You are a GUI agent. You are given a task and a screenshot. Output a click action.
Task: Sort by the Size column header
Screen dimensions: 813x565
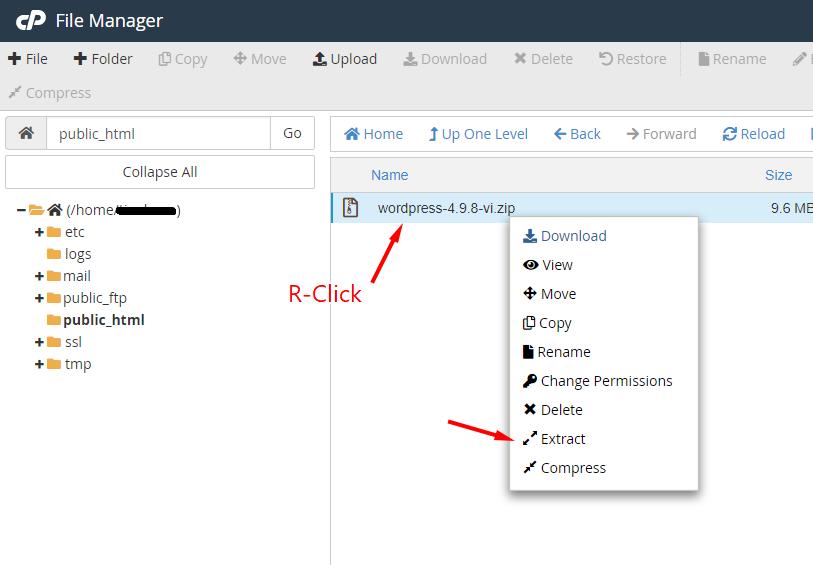point(778,175)
